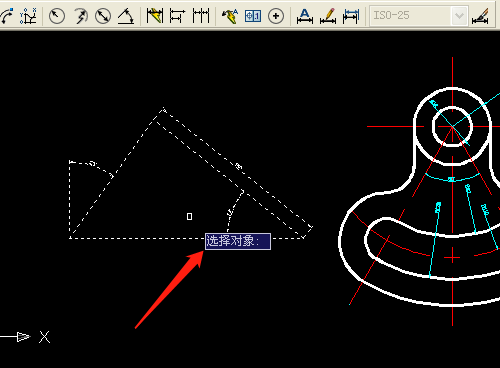The width and height of the screenshot is (500, 368).
Task: Open the Dimension Edit tool
Action: click(305, 16)
